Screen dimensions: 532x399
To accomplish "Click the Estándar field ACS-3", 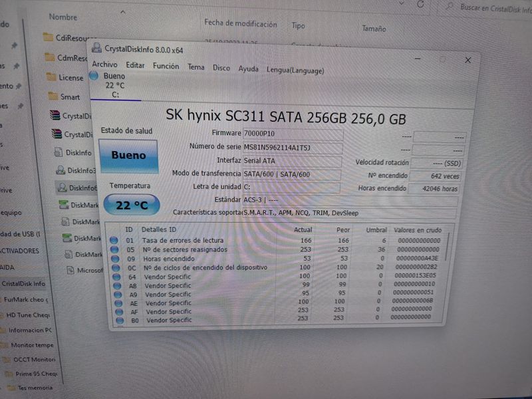I will coord(350,200).
